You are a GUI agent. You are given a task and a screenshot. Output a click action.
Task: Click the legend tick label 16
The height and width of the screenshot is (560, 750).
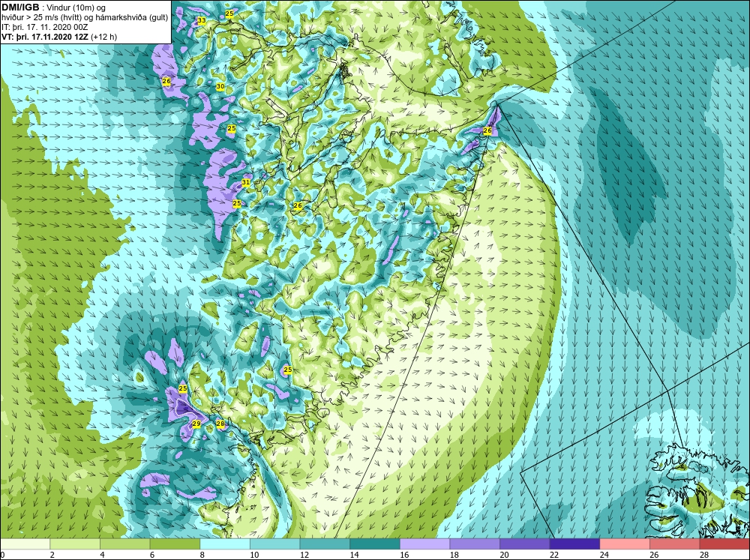point(404,555)
